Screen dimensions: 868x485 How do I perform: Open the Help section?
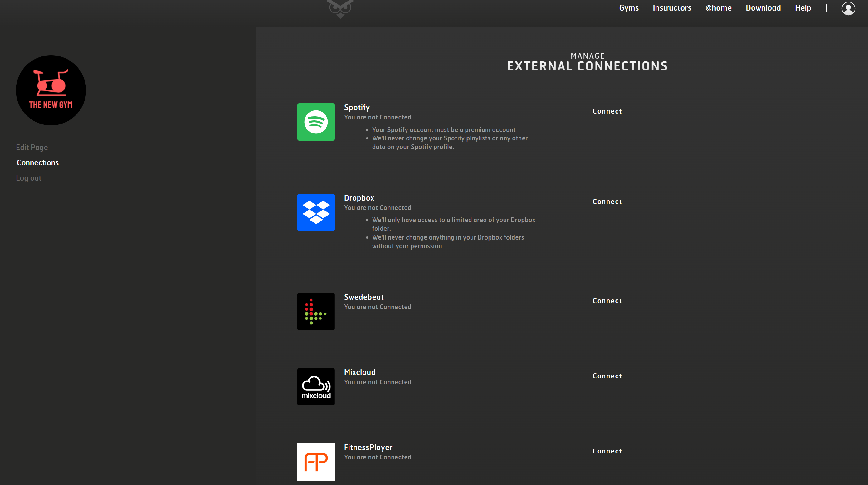tap(802, 7)
